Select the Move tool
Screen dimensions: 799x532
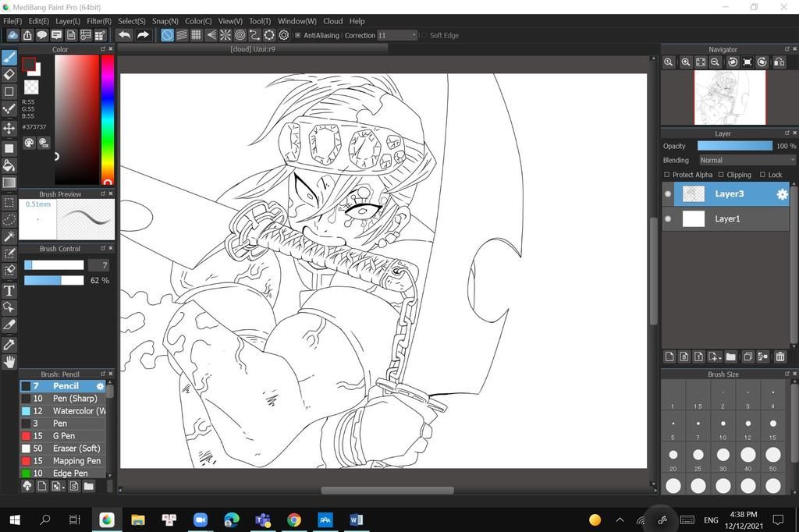click(x=9, y=127)
